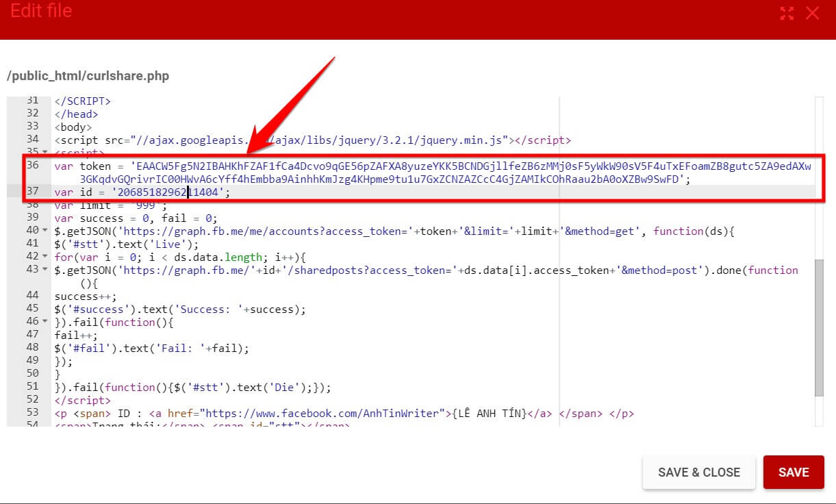Click the </head> tag on line 32
The image size is (836, 504).
point(76,114)
